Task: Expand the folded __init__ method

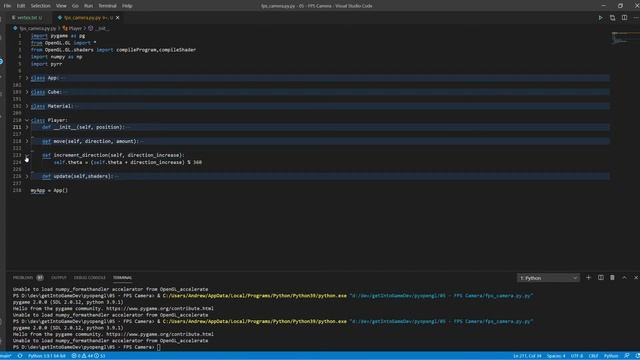Action: (x=27, y=127)
